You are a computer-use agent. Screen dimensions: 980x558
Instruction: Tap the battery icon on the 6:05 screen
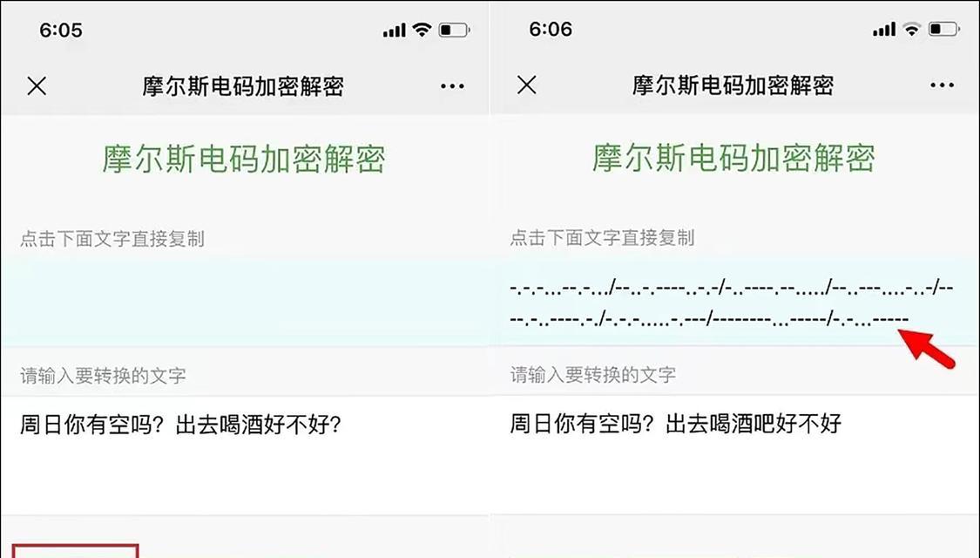[455, 30]
